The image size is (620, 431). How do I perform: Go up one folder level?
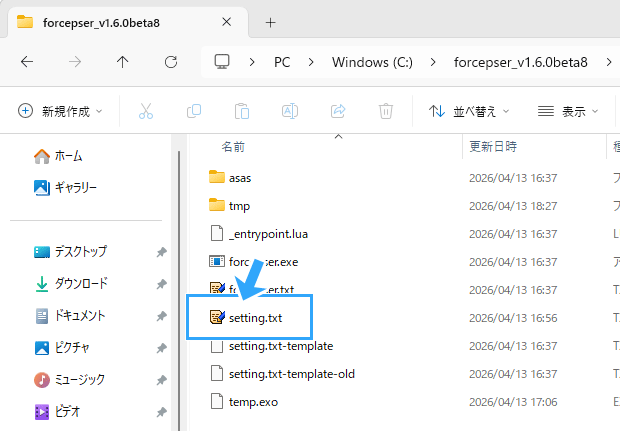click(123, 62)
